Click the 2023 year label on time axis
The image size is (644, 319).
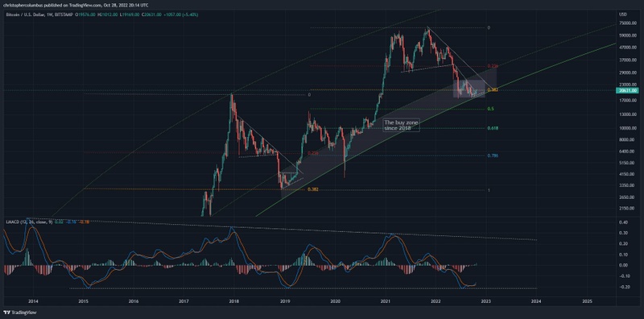[486, 302]
